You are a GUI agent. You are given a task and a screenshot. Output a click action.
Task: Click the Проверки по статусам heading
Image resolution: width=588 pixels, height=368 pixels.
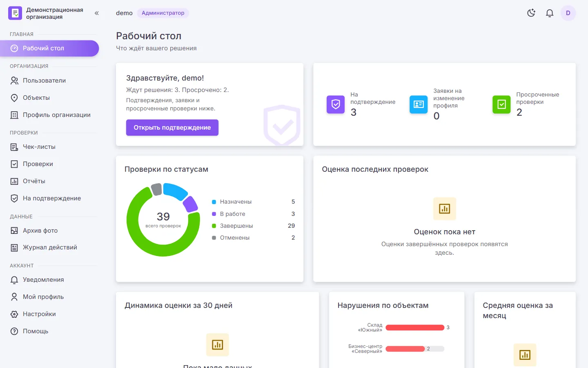pos(166,169)
